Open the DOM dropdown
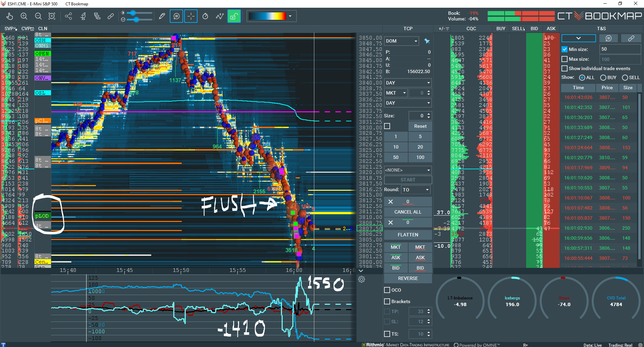The image size is (644, 347). point(401,41)
